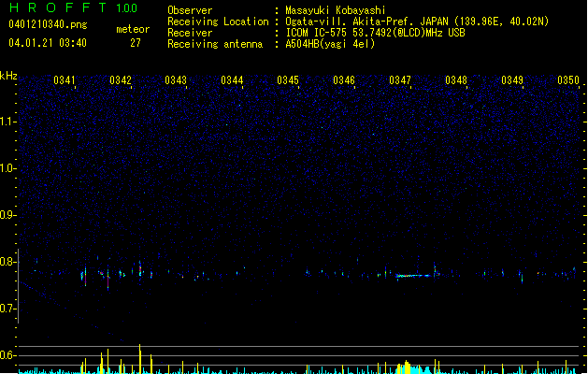Click the 0341 time marker
Screen dimensions: 588x374
[65, 80]
